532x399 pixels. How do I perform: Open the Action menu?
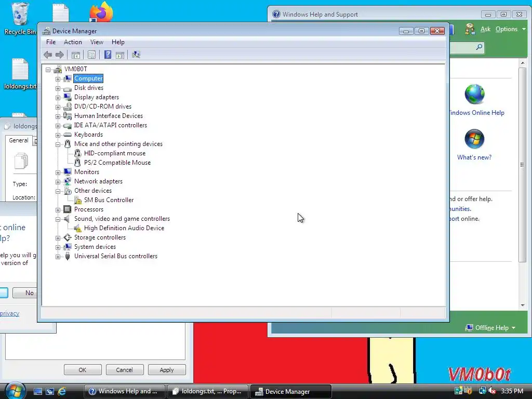tap(73, 42)
